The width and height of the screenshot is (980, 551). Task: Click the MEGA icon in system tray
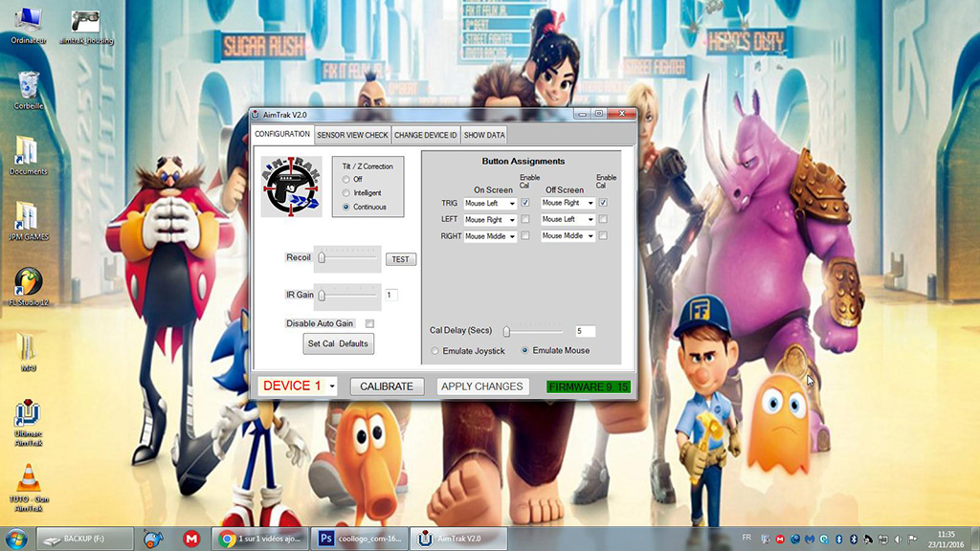[780, 539]
